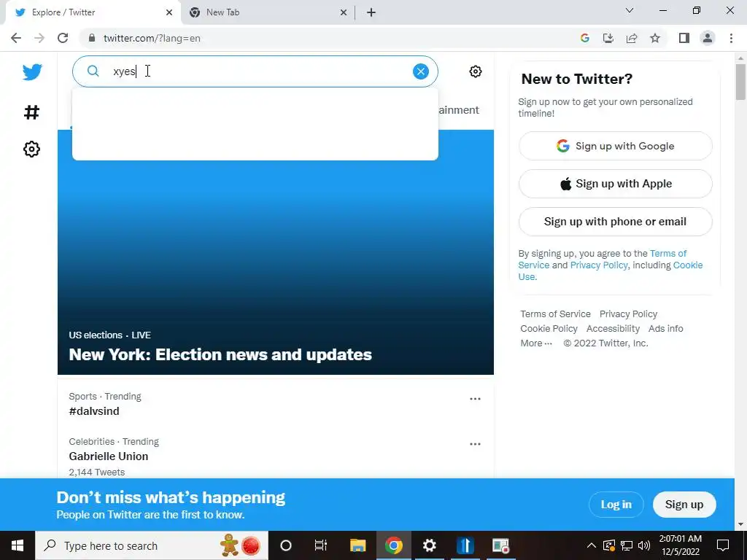Open File Explorer from taskbar
Viewport: 747px width, 560px height.
(x=357, y=545)
